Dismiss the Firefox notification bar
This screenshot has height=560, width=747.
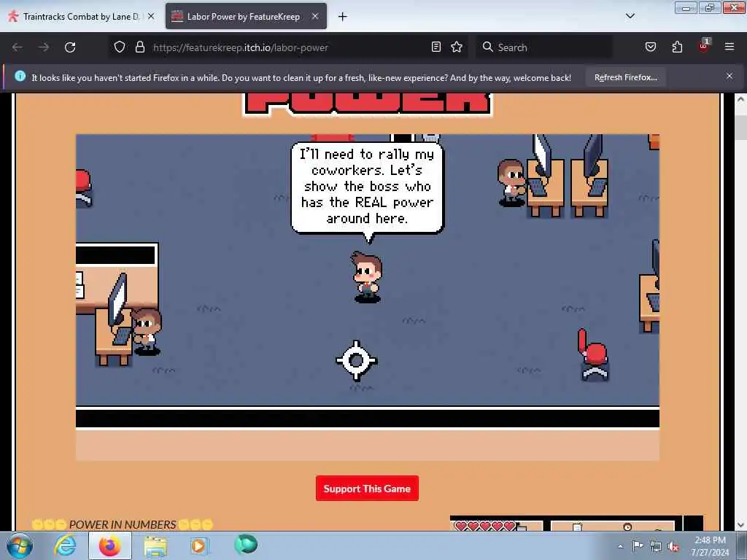(x=729, y=76)
